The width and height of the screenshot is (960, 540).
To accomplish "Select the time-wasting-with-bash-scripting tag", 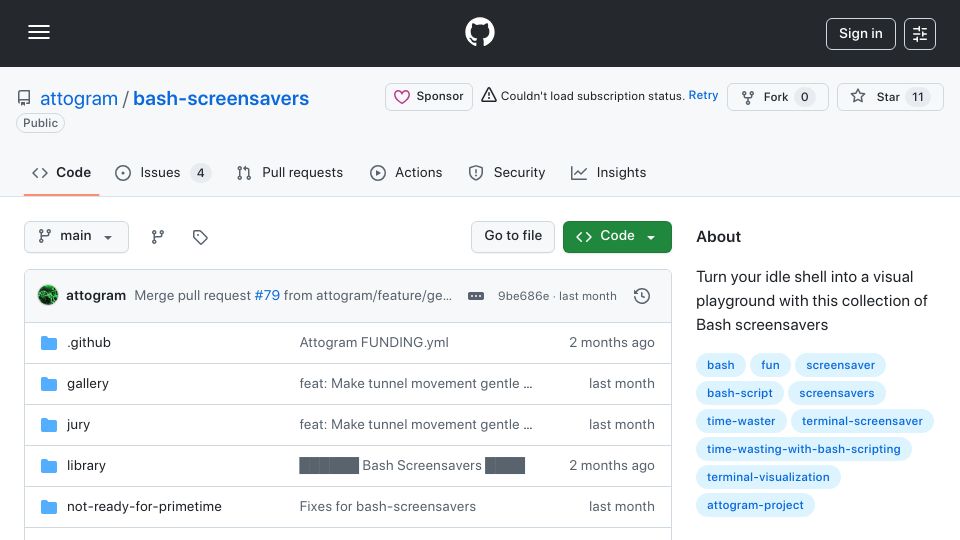I will pos(803,449).
